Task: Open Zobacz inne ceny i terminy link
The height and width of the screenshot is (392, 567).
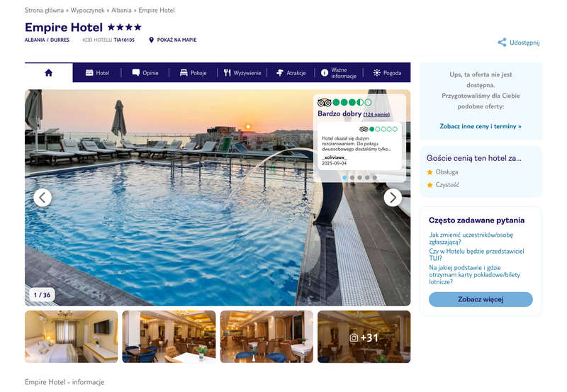Action: pyautogui.click(x=481, y=126)
